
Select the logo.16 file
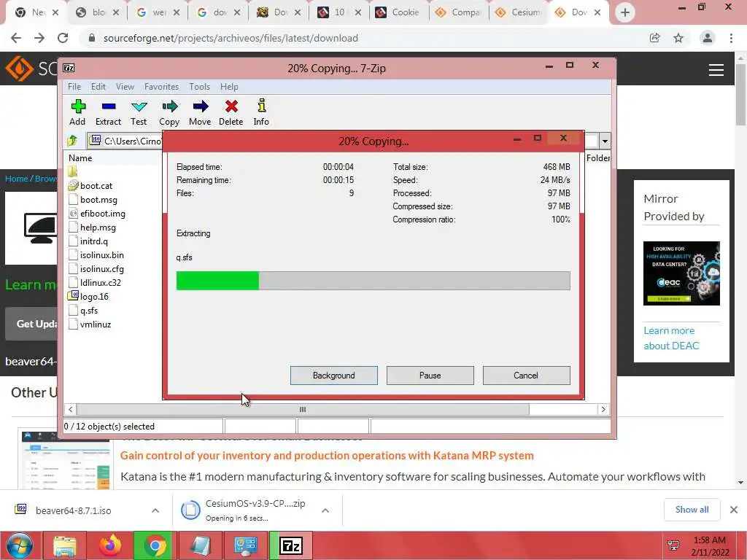(x=94, y=296)
